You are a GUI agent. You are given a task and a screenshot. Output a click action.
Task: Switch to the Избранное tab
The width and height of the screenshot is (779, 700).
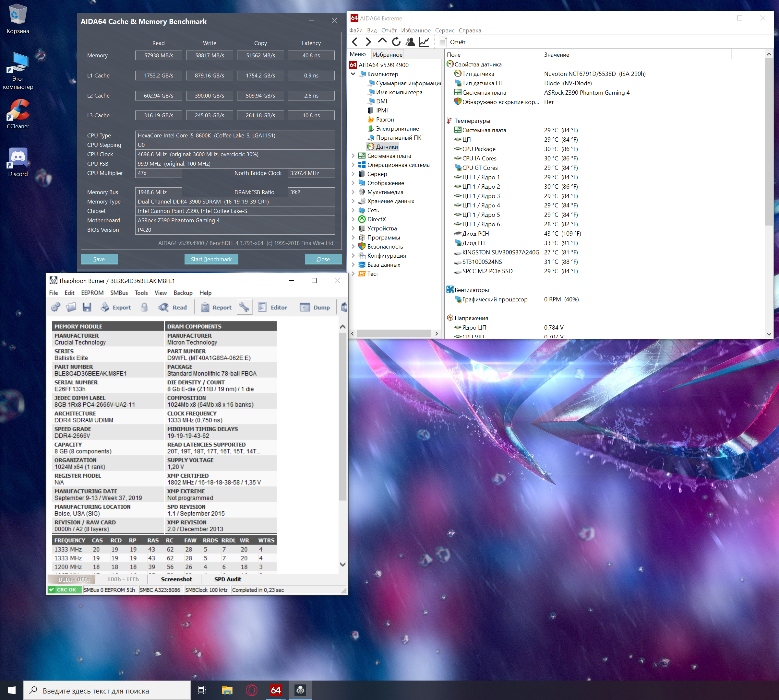[x=387, y=55]
